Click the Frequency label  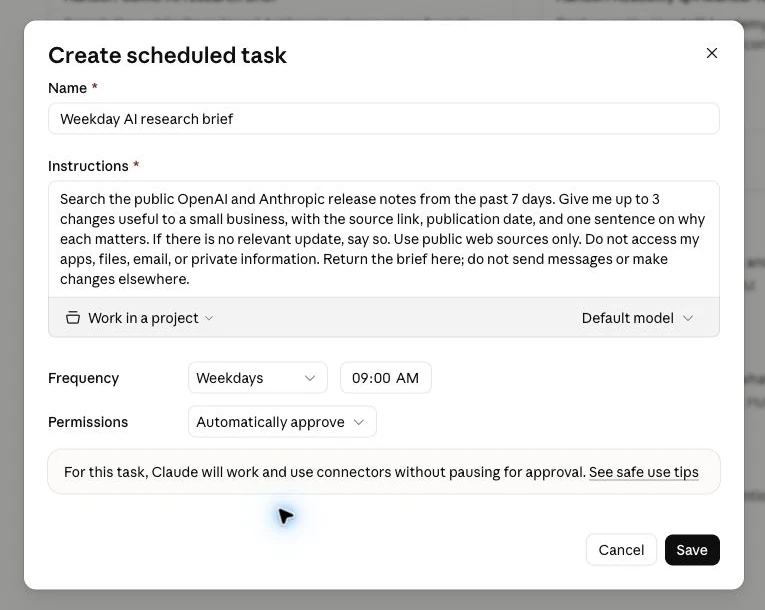coord(83,378)
